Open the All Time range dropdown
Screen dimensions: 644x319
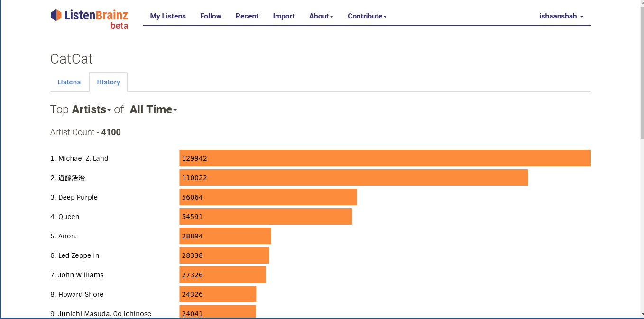(153, 109)
